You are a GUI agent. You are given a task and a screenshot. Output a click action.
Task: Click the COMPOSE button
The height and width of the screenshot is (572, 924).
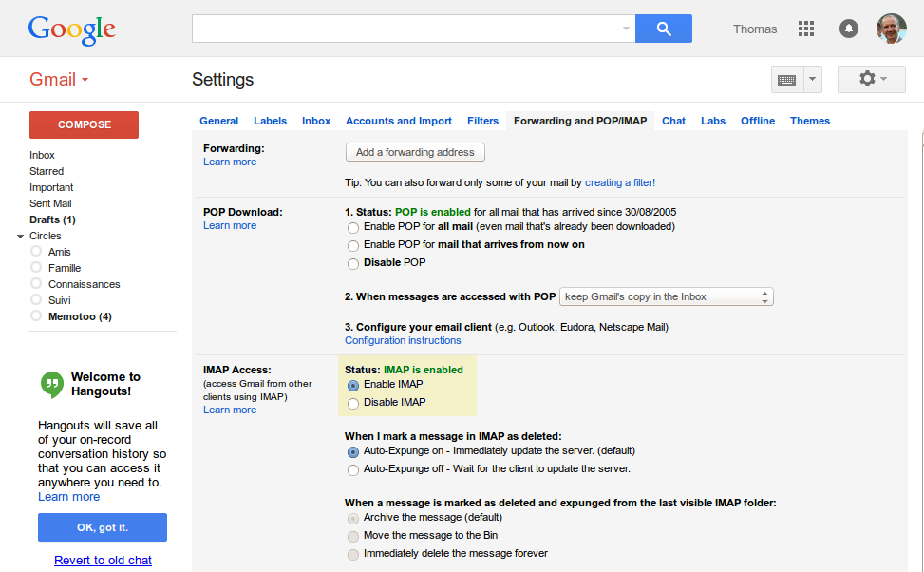pos(84,125)
